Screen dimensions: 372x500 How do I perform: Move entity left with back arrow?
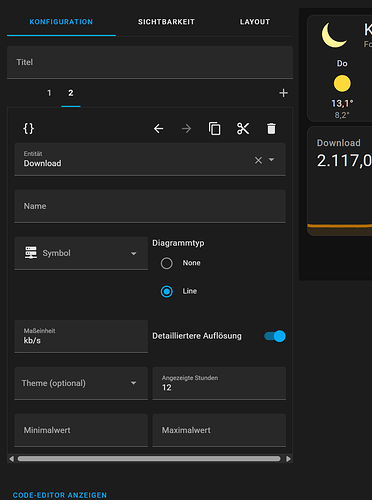coord(158,129)
